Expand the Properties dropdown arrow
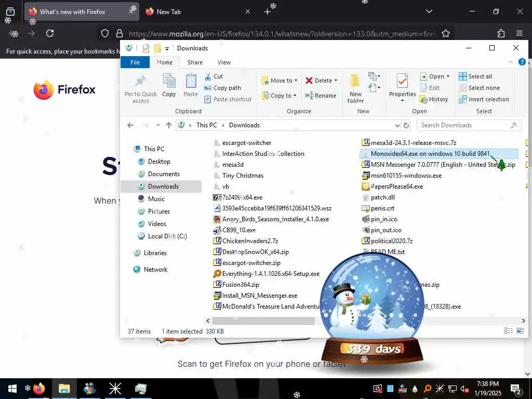The width and height of the screenshot is (532, 399). pos(403,101)
